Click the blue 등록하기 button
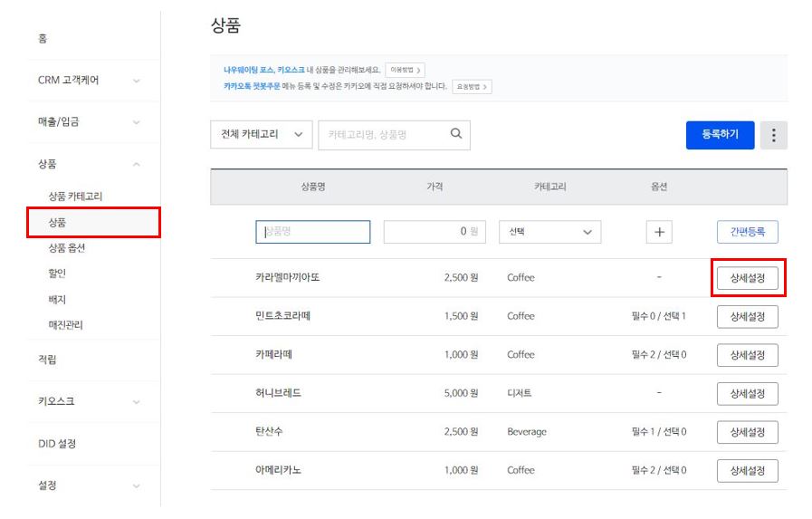 point(720,135)
